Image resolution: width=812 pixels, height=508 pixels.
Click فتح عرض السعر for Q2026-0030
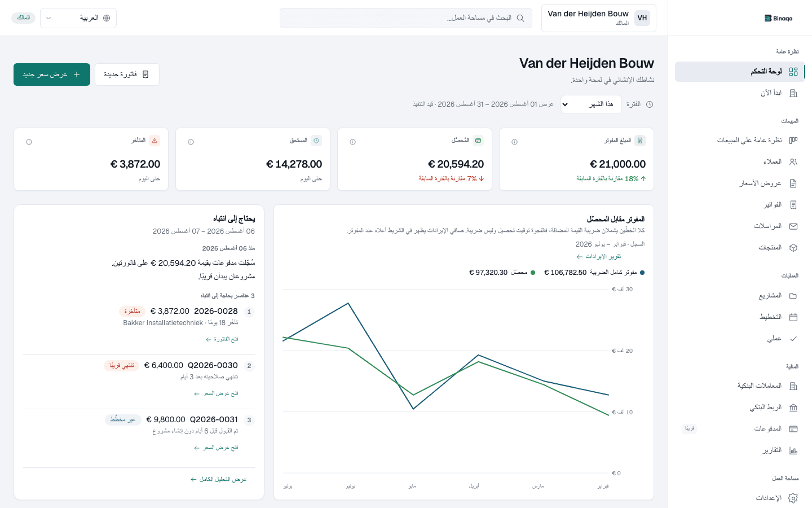pyautogui.click(x=216, y=393)
